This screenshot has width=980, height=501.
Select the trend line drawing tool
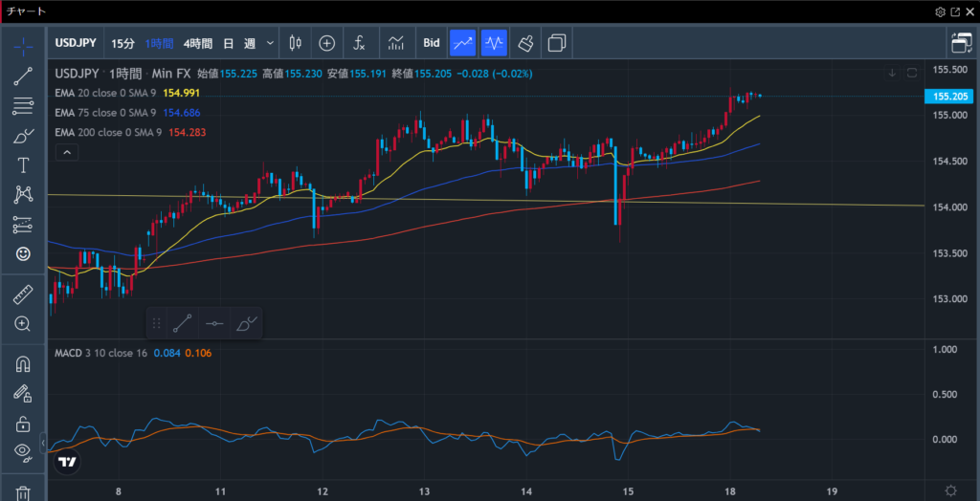point(23,76)
